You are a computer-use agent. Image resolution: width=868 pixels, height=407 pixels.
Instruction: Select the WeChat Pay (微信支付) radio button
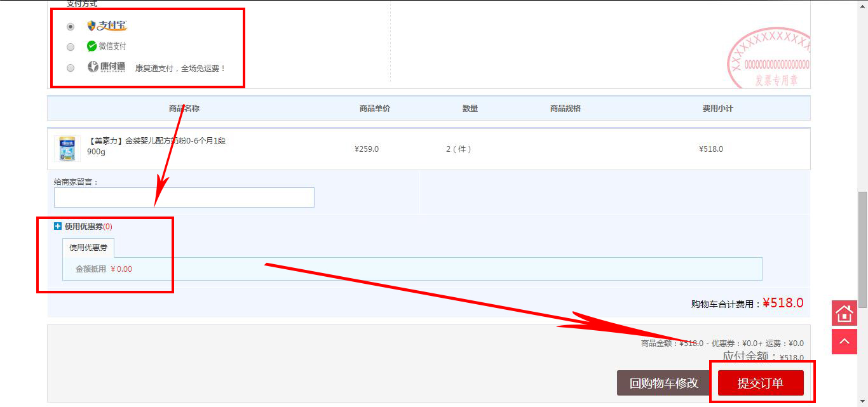point(71,47)
